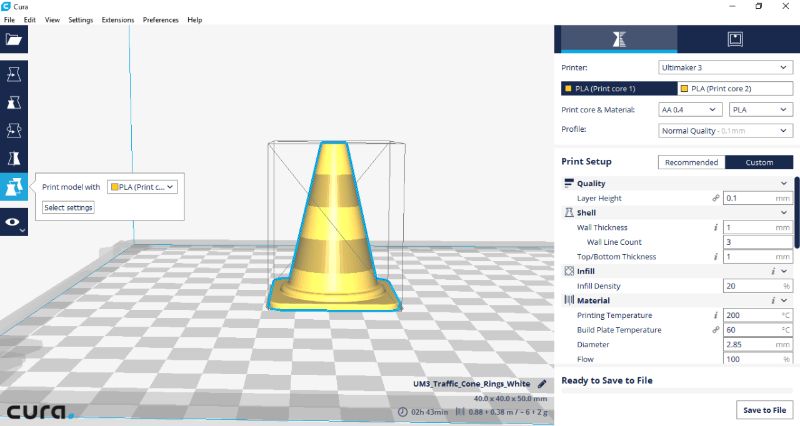Open the File menu

coord(9,20)
